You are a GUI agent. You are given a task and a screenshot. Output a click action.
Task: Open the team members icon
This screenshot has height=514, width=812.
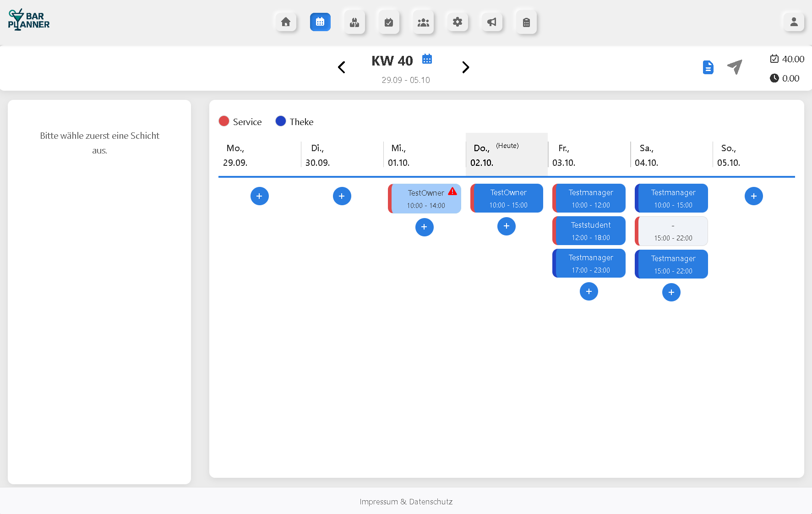(x=423, y=22)
